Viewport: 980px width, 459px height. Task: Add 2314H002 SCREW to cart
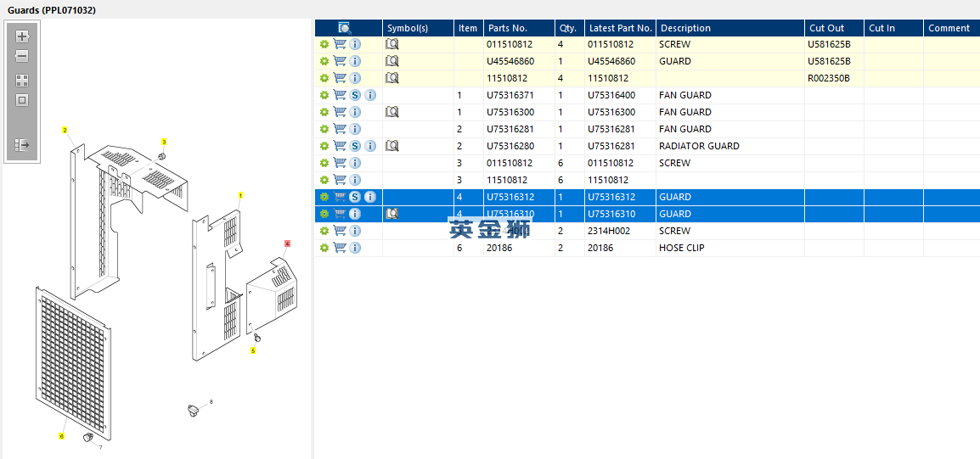(340, 231)
